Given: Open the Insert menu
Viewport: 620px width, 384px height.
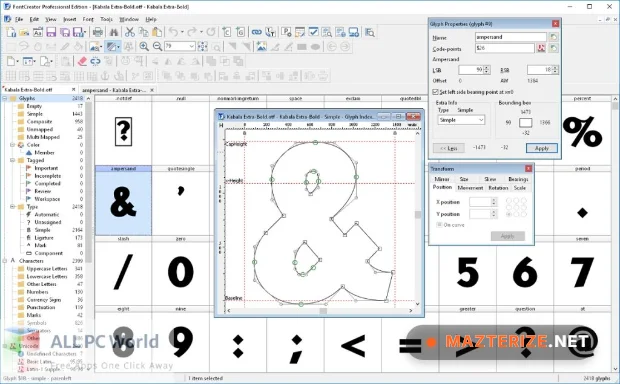Looking at the screenshot, I should coord(70,19).
